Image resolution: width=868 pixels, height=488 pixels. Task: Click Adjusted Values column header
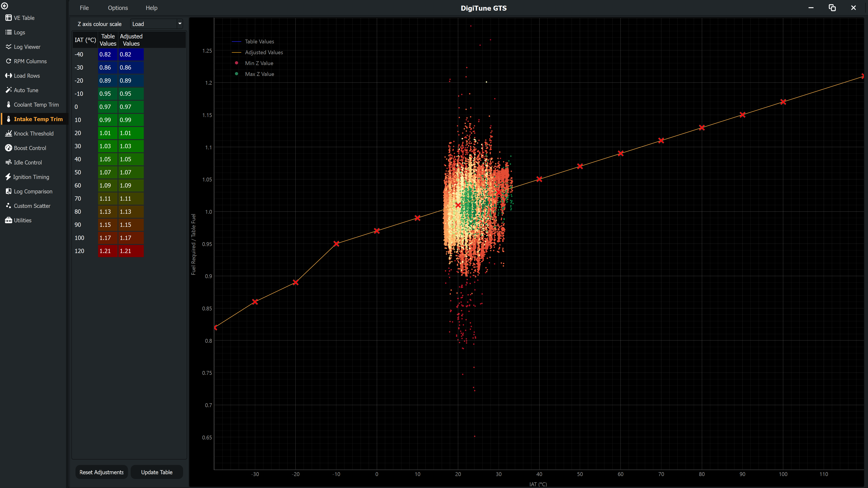point(131,40)
